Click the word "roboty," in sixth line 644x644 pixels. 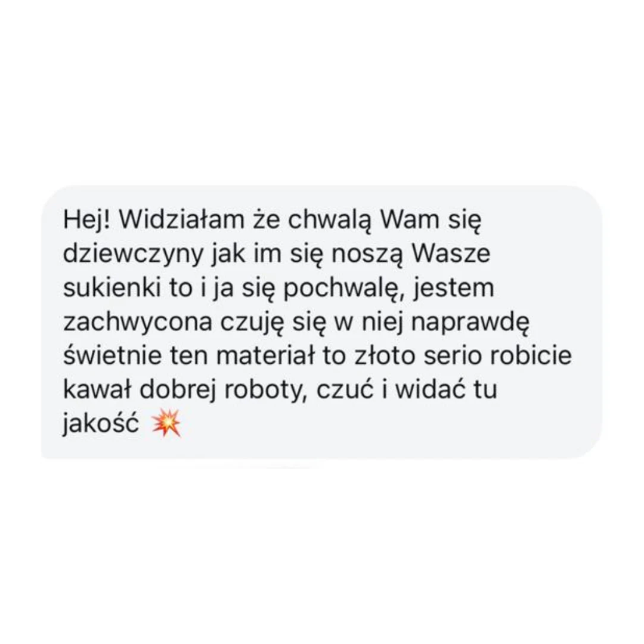coord(266,390)
